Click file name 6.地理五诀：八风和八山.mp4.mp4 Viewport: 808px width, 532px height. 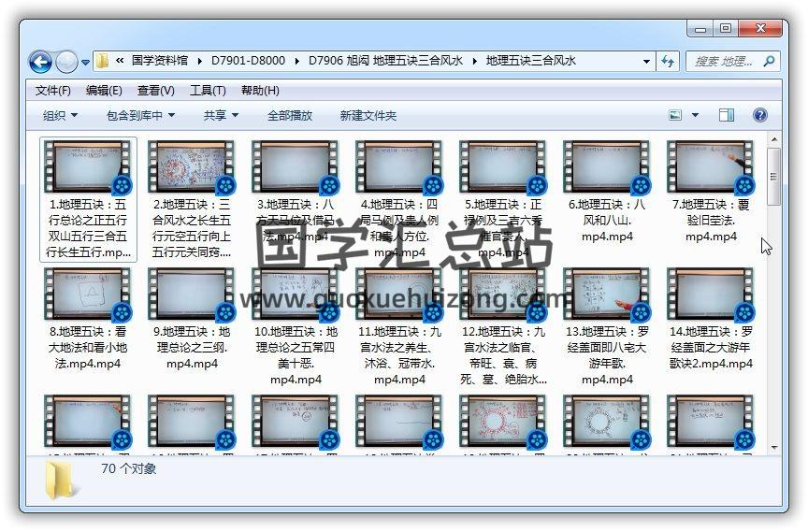(607, 221)
